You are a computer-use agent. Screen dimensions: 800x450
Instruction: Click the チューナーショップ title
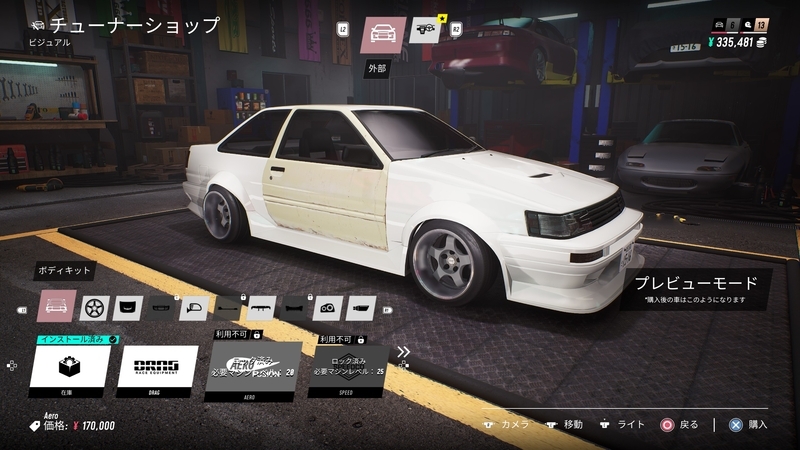(136, 24)
